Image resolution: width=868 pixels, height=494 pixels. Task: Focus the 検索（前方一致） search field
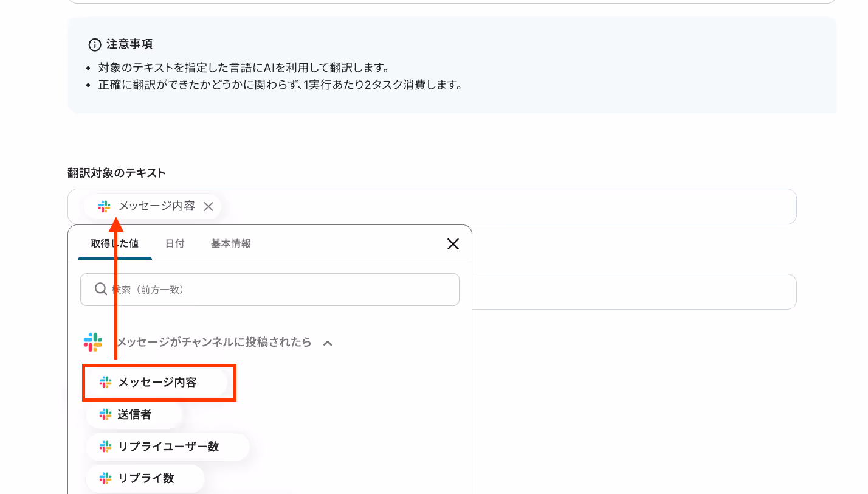tap(270, 290)
